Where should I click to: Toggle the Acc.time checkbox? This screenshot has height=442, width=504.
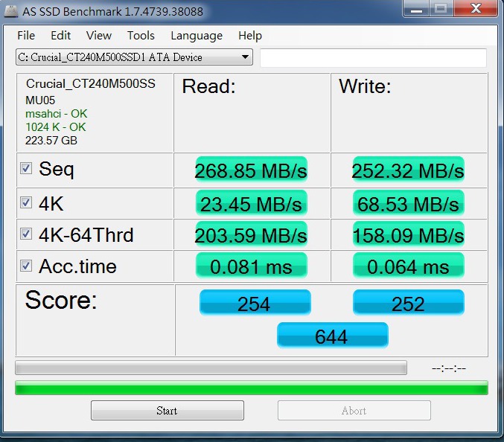click(x=26, y=266)
